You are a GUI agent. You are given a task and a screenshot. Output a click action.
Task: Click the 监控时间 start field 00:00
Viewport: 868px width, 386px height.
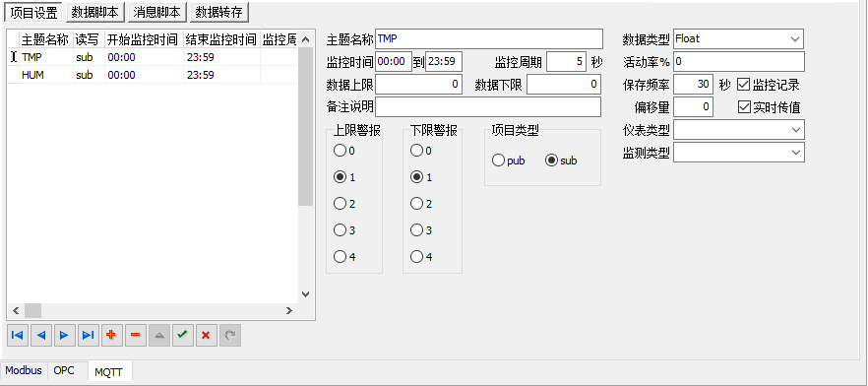(x=394, y=61)
